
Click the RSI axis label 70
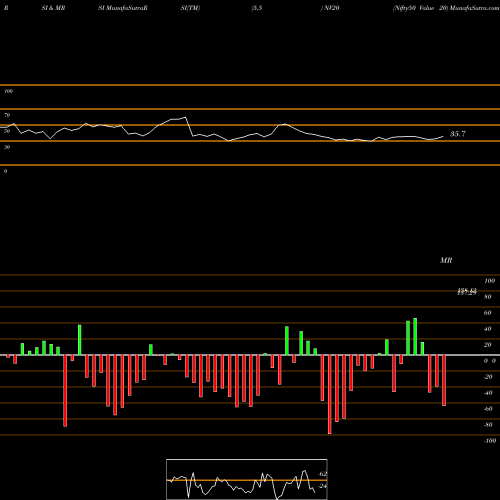pyautogui.click(x=7, y=115)
